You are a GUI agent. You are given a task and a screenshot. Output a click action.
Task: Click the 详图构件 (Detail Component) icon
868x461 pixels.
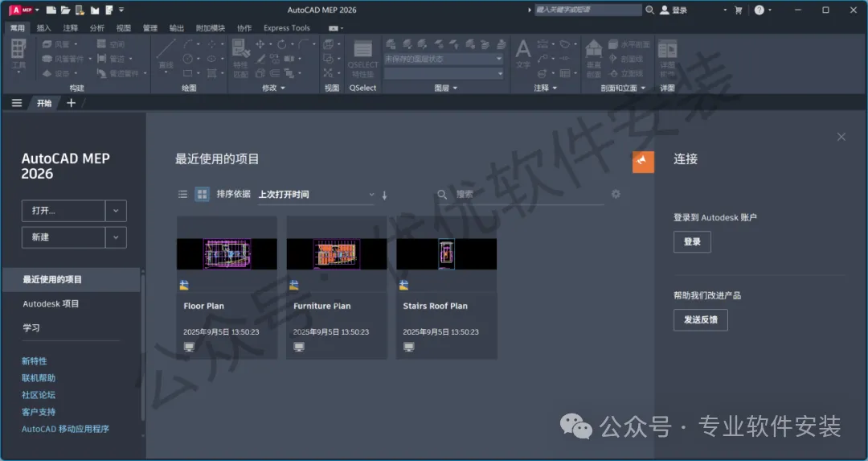pyautogui.click(x=668, y=58)
